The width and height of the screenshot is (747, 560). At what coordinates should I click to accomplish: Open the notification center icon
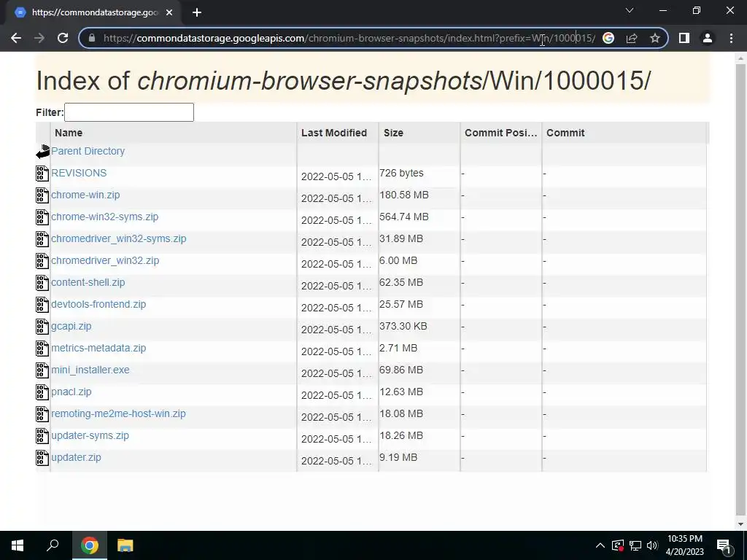tap(724, 545)
